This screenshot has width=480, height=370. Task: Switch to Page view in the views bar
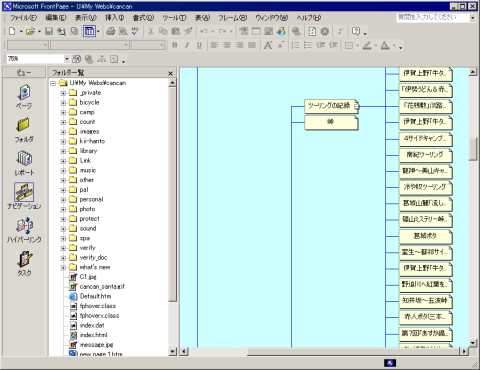click(x=24, y=97)
